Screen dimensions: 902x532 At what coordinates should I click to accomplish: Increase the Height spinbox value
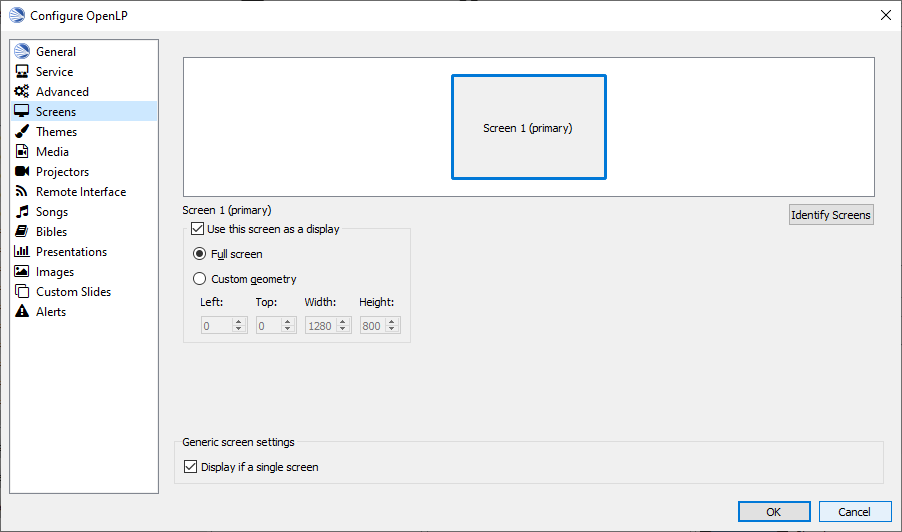pyautogui.click(x=392, y=322)
